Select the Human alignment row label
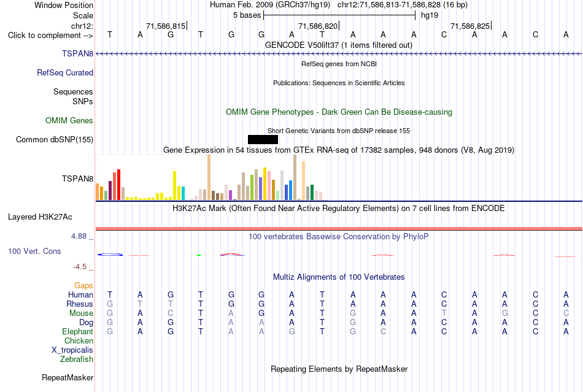Image resolution: width=583 pixels, height=392 pixels. pos(80,294)
